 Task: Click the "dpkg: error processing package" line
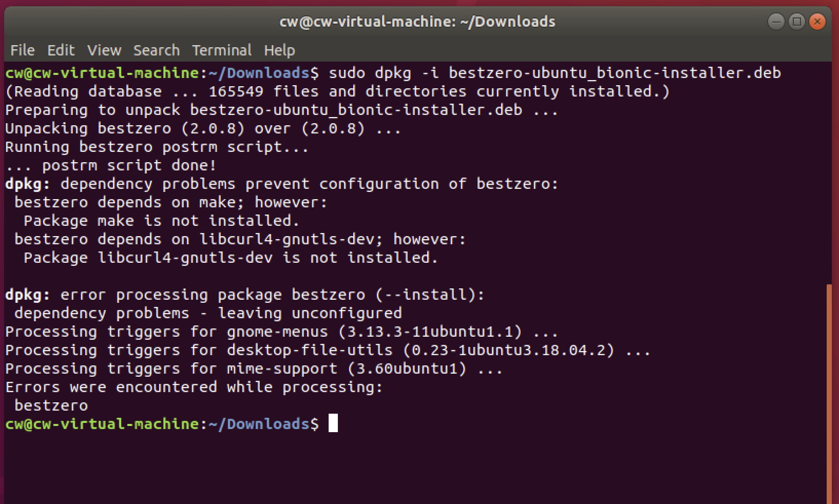click(x=244, y=295)
